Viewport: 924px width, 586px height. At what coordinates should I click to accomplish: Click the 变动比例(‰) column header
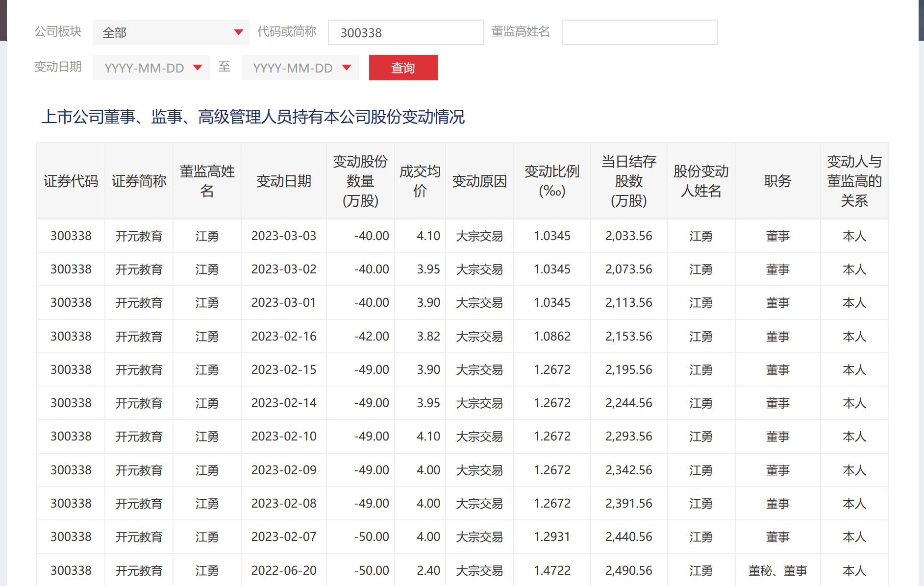552,181
